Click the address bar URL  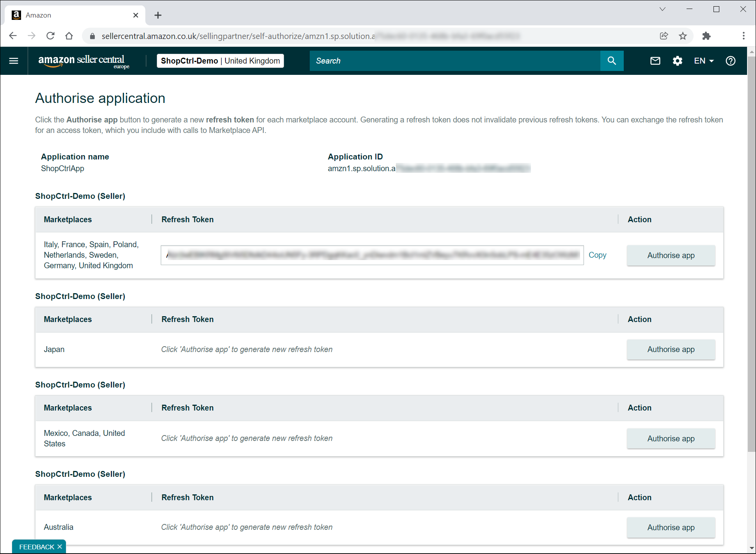click(x=310, y=36)
